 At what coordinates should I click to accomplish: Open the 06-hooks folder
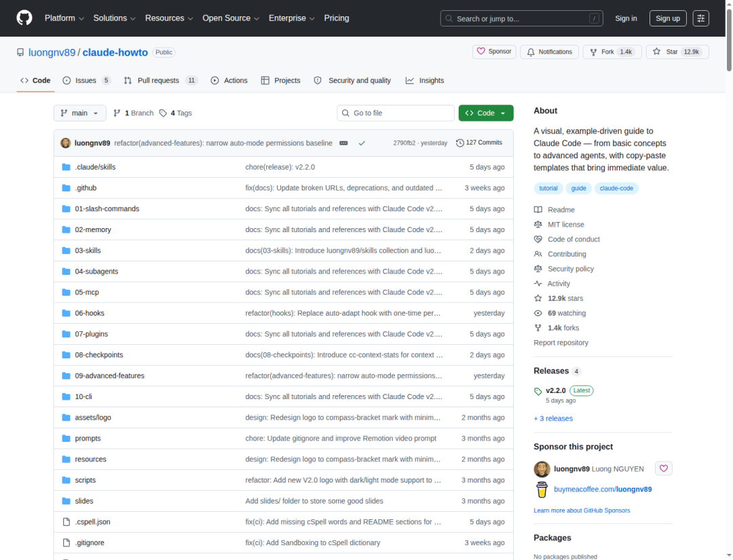89,313
